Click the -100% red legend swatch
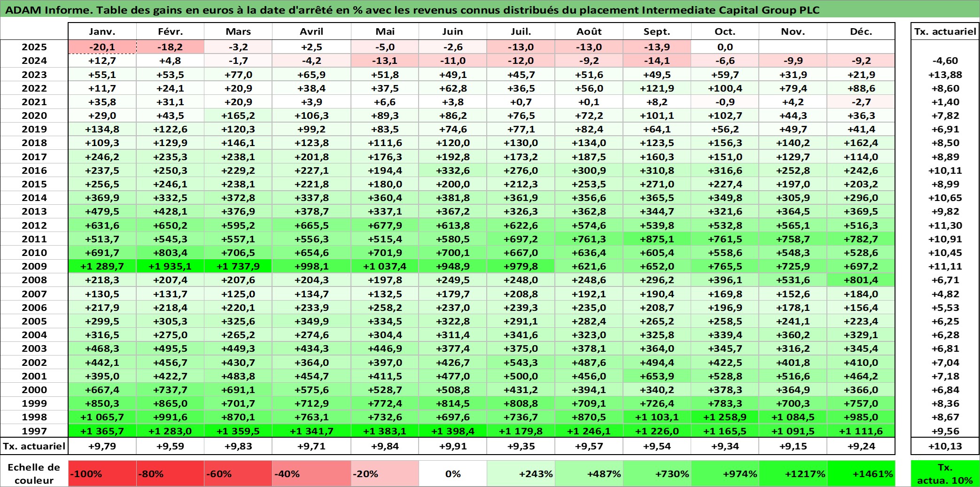 [102, 473]
